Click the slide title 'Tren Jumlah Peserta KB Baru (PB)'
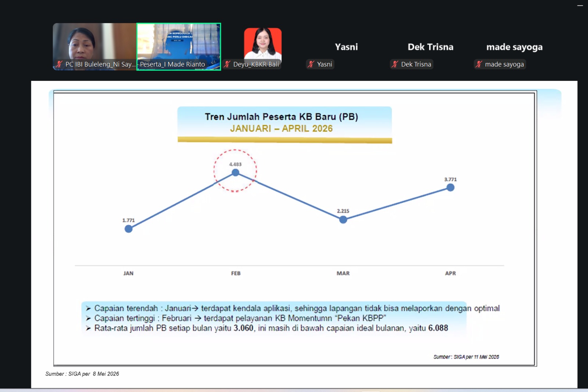Viewport: 588px width, 392px height. tap(282, 117)
